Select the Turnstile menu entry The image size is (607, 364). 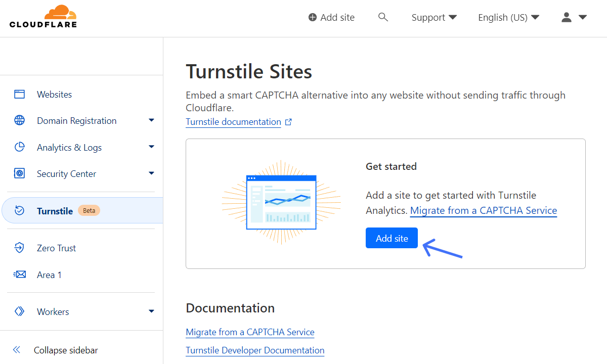pyautogui.click(x=55, y=210)
